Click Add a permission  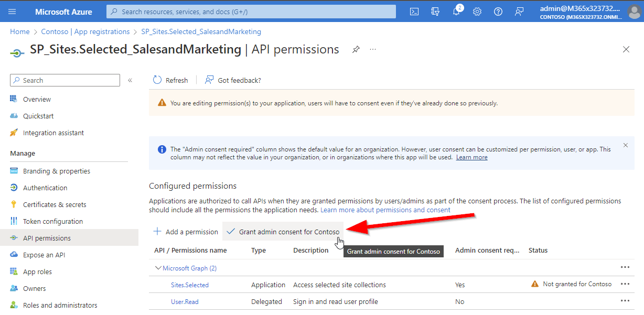(x=186, y=232)
